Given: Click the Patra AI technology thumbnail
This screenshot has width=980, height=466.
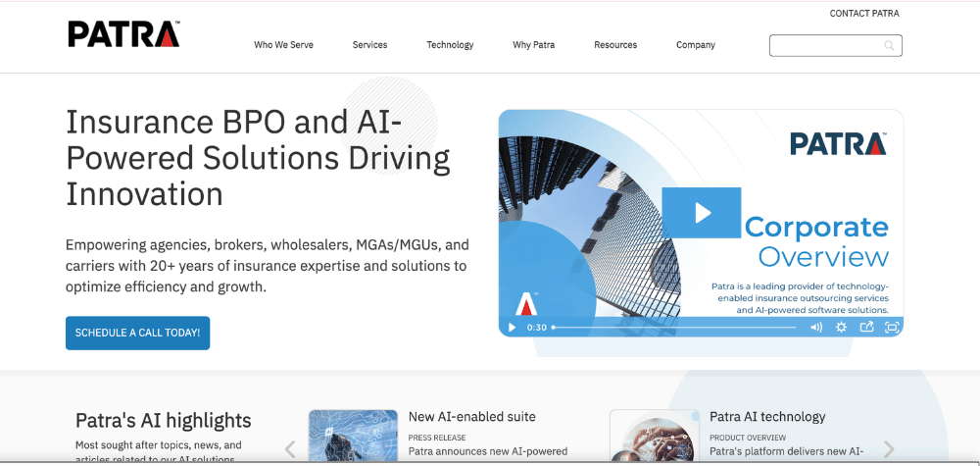Looking at the screenshot, I should [655, 437].
